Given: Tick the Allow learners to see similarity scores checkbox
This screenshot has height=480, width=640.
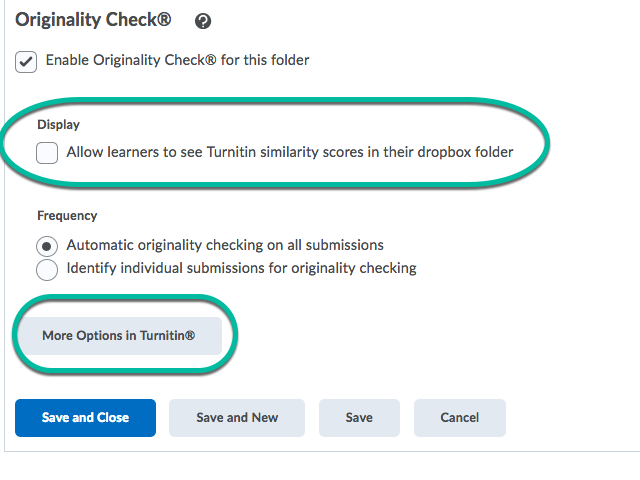Looking at the screenshot, I should click(x=47, y=153).
